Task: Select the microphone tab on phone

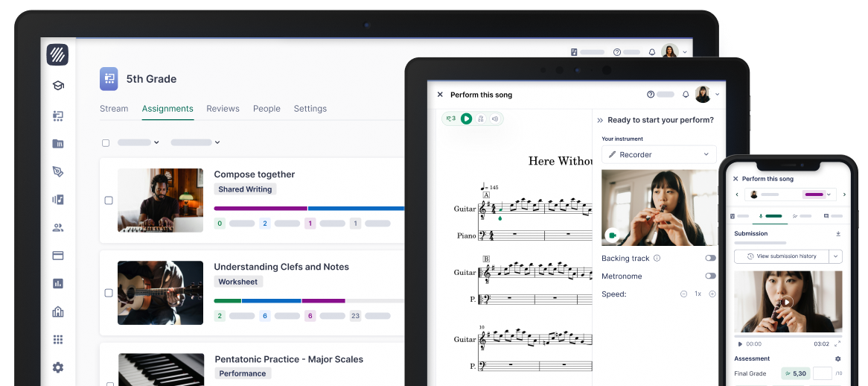Action: (770, 216)
